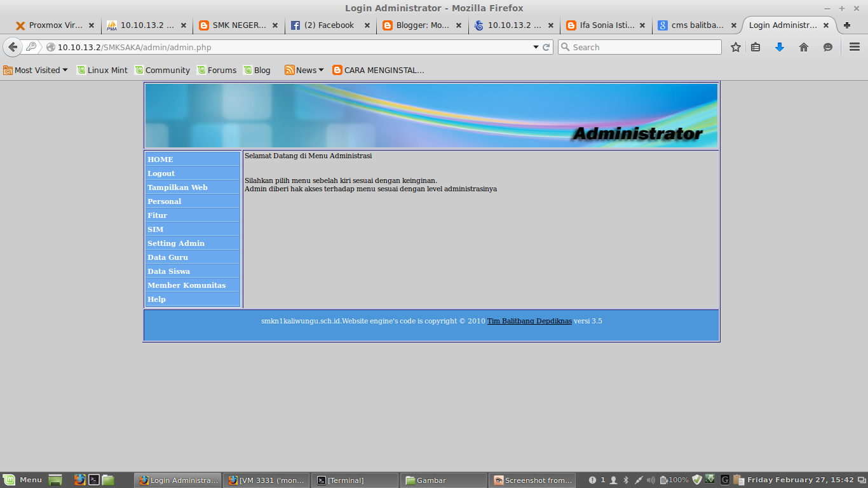
Task: Bookmark page using the star icon
Action: 735,47
